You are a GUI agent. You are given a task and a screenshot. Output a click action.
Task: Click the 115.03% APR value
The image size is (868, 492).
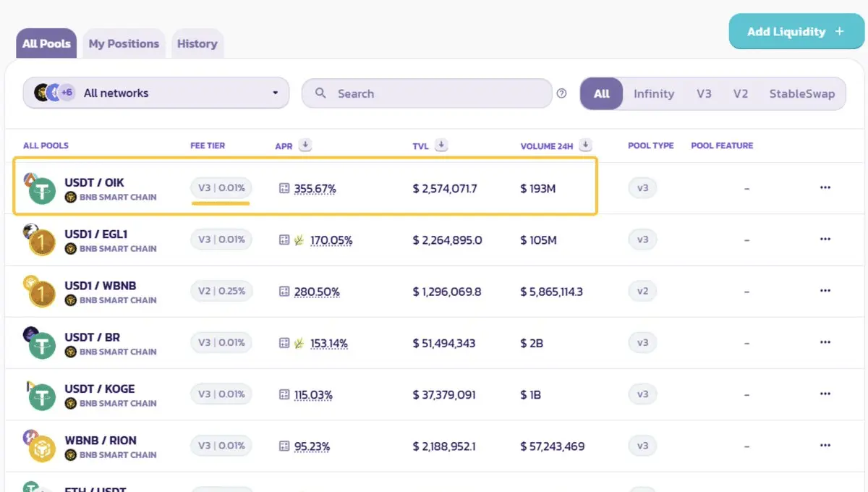[313, 395]
